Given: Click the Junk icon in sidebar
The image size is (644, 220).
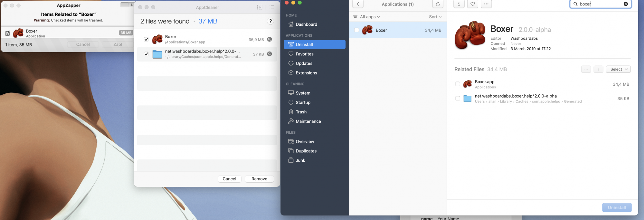Looking at the screenshot, I should click(x=291, y=160).
